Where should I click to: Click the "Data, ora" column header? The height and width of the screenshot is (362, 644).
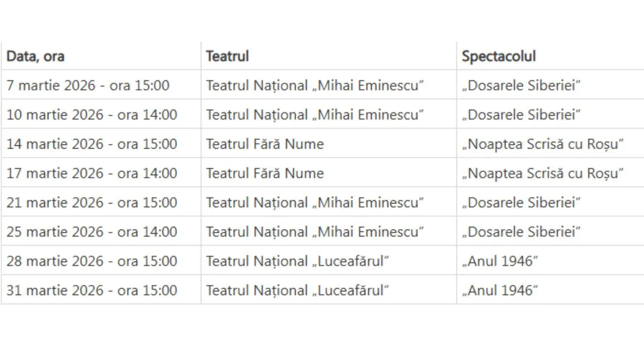coord(35,56)
